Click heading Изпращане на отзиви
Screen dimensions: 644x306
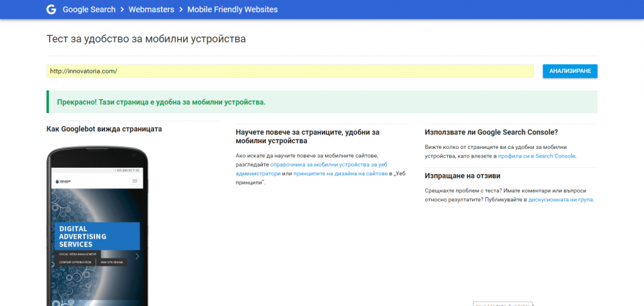pyautogui.click(x=462, y=176)
